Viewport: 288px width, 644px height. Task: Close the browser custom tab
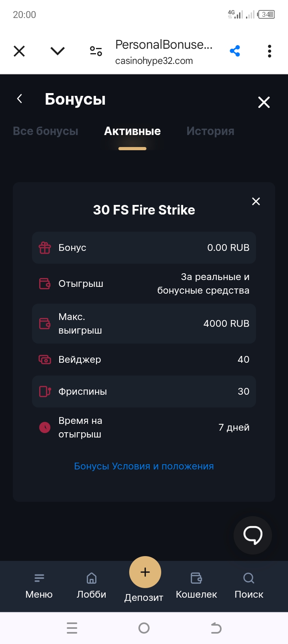point(19,51)
